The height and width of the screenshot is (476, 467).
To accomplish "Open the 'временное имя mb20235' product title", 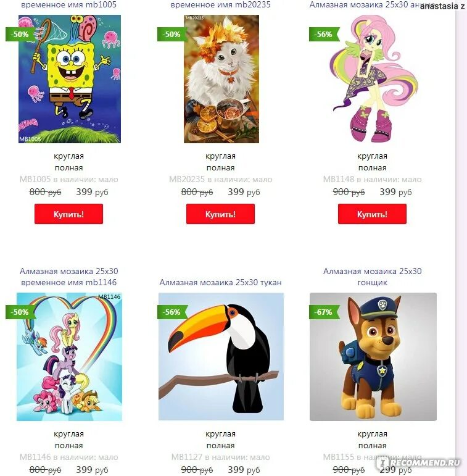I will 220,4.
